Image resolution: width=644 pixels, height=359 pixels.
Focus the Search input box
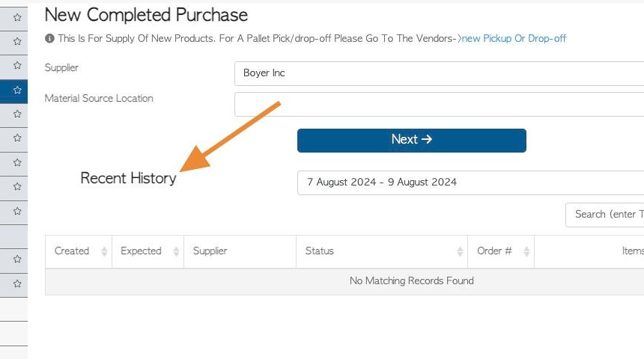tap(604, 215)
